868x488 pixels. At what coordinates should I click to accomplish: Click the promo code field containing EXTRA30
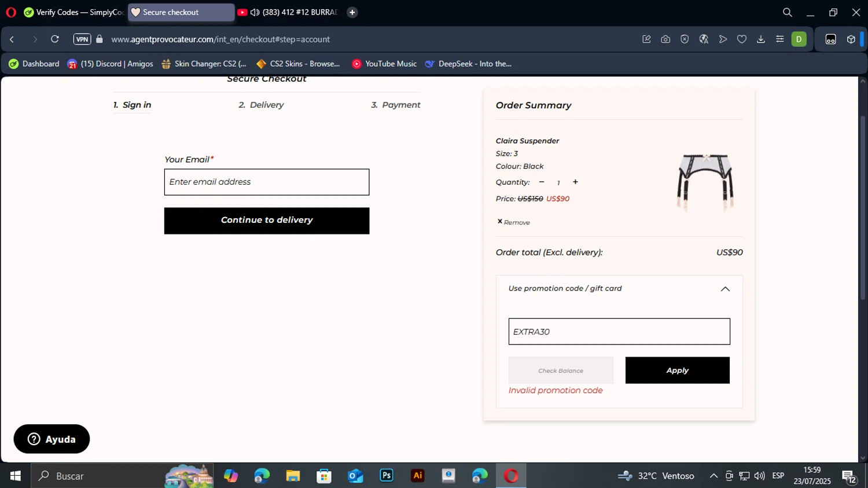point(619,331)
